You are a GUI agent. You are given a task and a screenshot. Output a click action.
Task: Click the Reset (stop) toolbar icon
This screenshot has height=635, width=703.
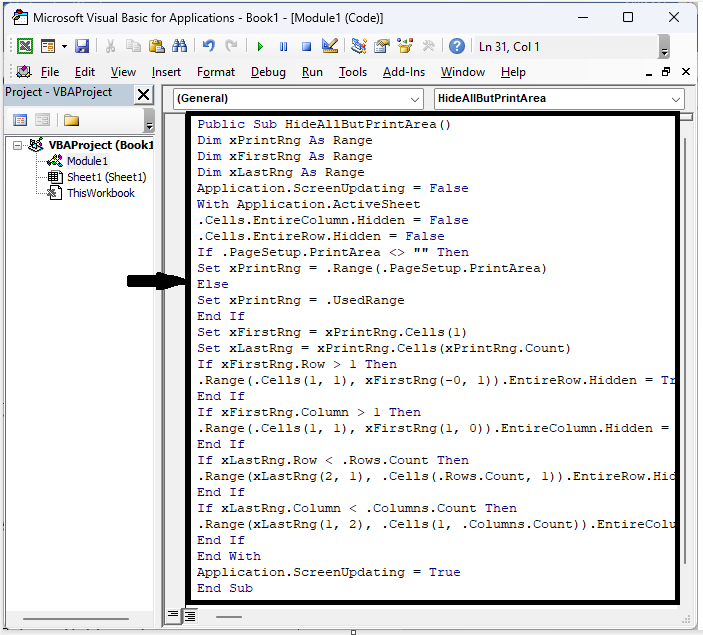(307, 46)
